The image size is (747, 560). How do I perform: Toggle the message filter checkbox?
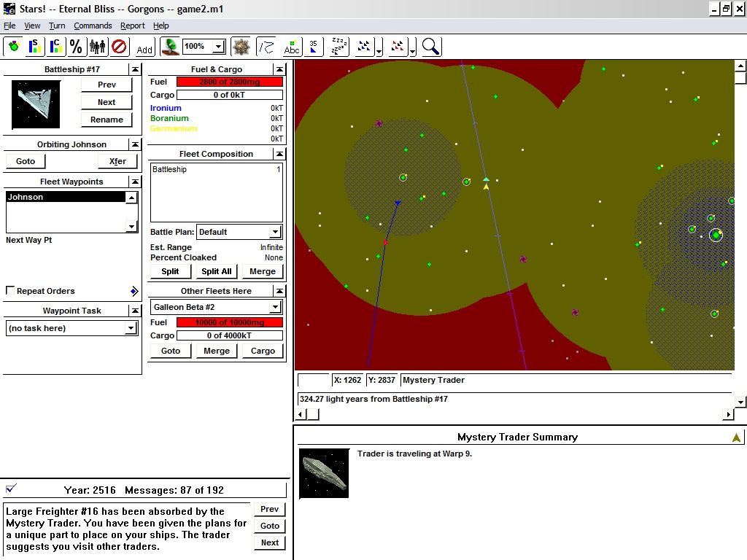11,489
